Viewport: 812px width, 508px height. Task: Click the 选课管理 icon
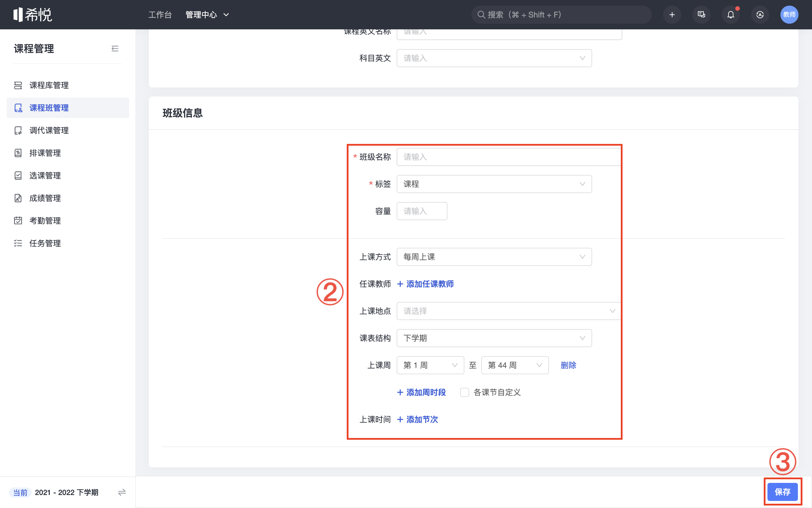[18, 175]
